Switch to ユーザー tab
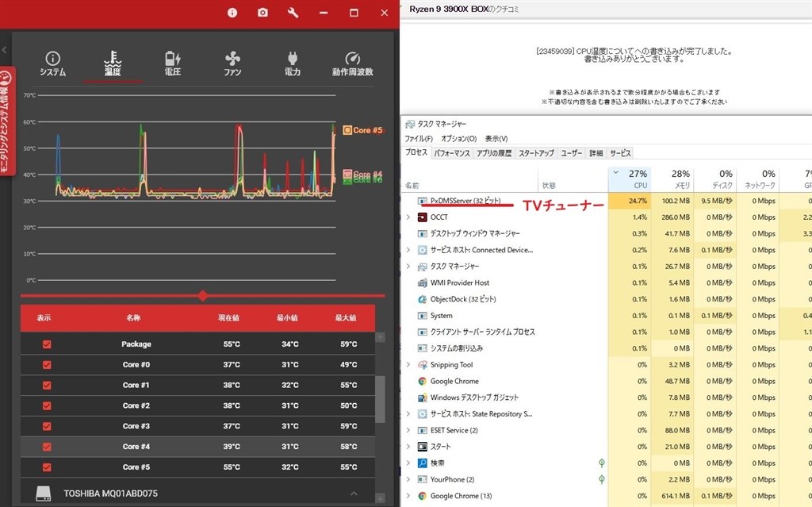This screenshot has height=507, width=812. tap(571, 153)
